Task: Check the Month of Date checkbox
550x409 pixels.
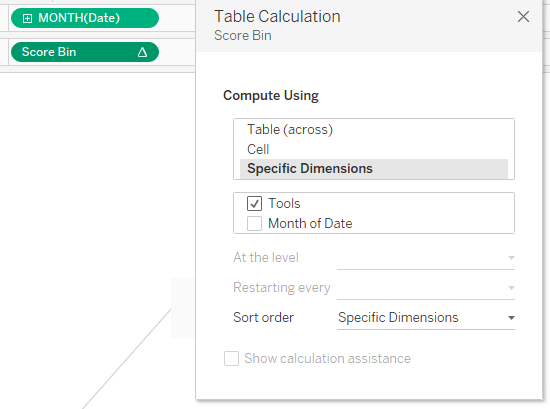Action: point(254,223)
